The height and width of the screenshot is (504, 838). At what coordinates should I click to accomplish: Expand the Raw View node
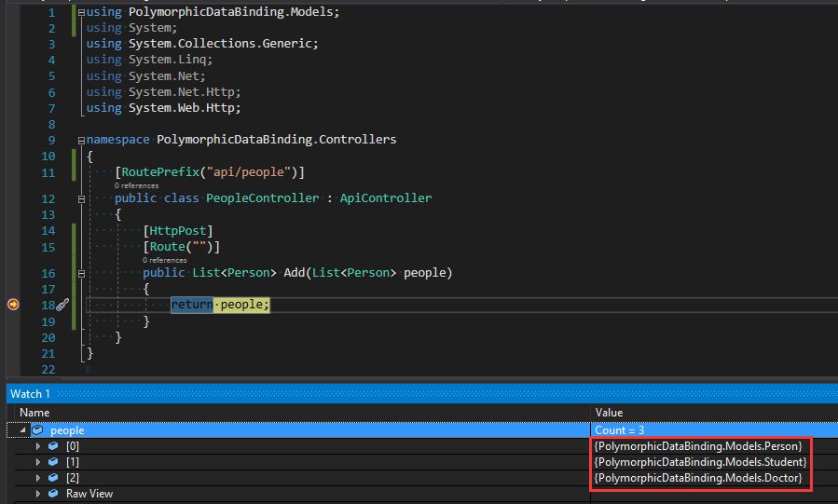pyautogui.click(x=38, y=494)
